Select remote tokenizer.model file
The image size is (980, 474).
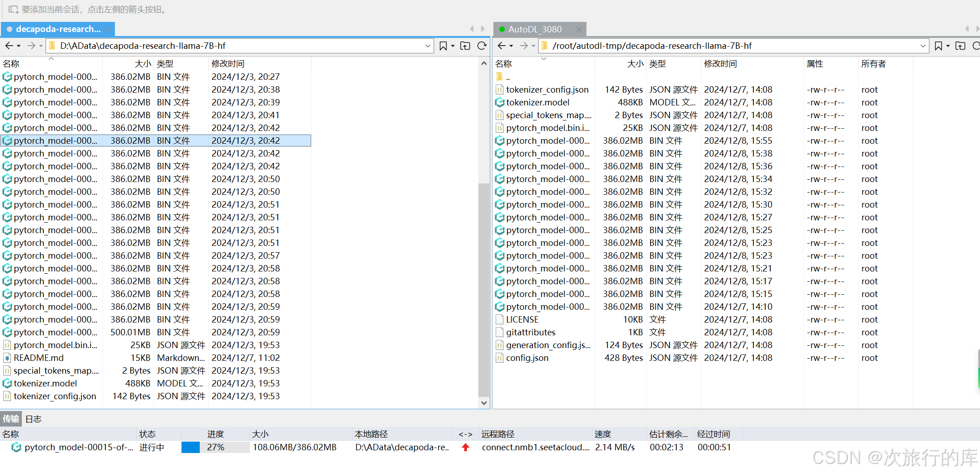click(x=703, y=103)
